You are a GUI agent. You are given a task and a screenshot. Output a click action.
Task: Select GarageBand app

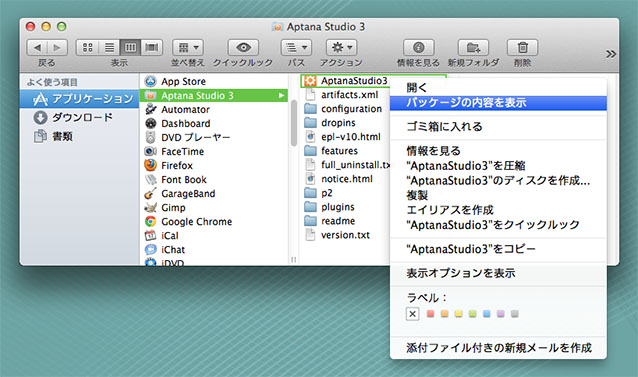tap(214, 194)
